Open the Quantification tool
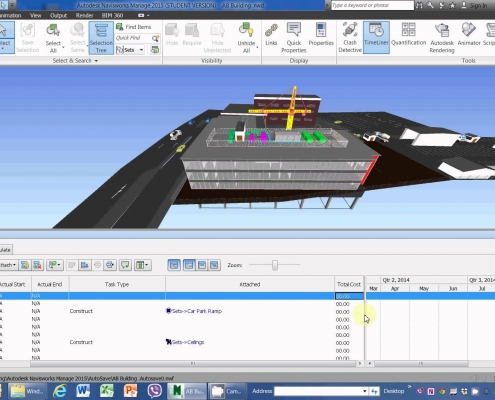The width and height of the screenshot is (495, 400). click(x=408, y=34)
